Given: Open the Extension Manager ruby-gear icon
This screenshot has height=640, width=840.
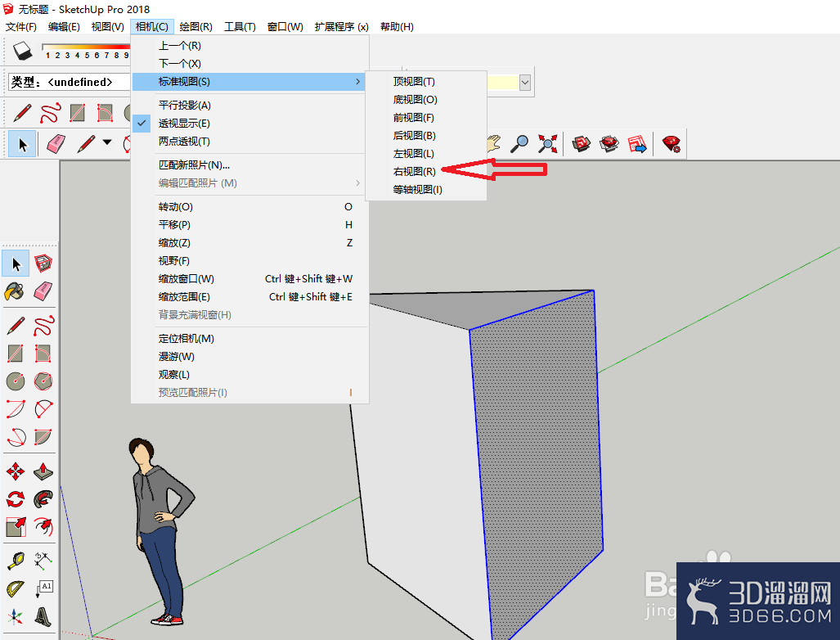Looking at the screenshot, I should [x=671, y=144].
